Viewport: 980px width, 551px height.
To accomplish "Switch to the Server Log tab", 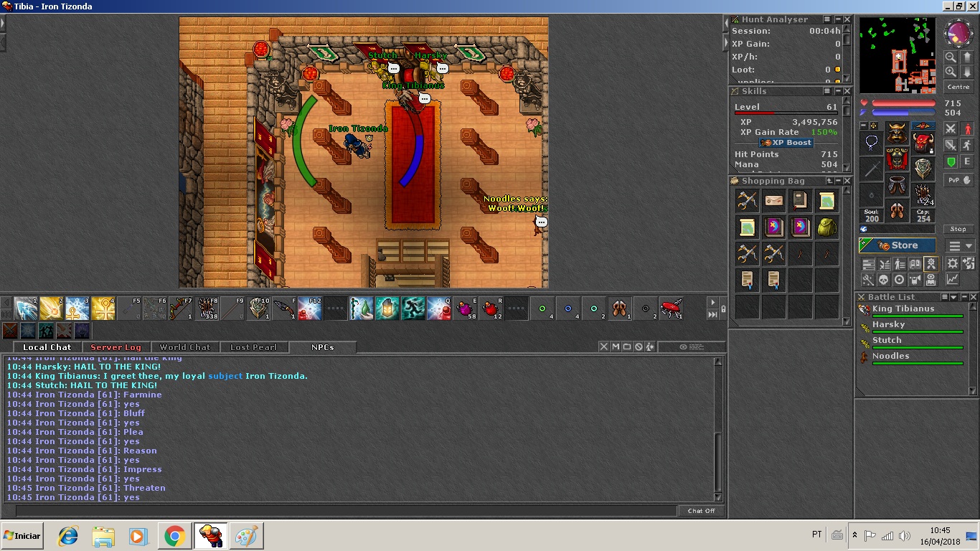I will pos(116,347).
